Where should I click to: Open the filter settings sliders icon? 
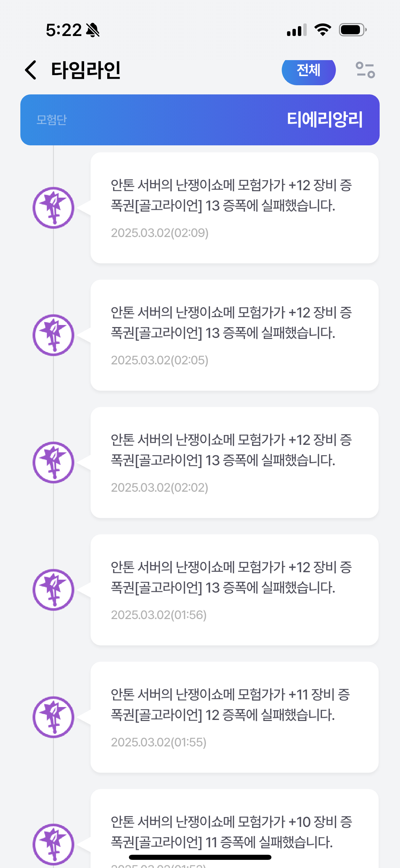click(x=365, y=70)
